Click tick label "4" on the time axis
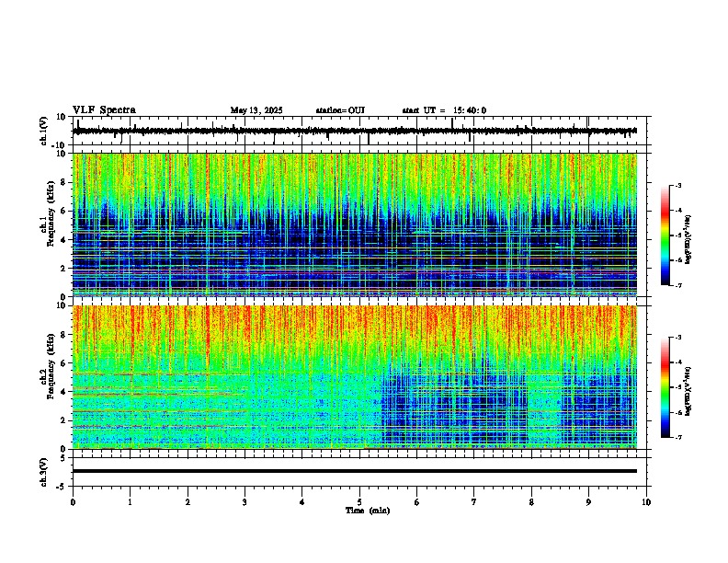Screen dimensions: 728x563 pos(301,502)
